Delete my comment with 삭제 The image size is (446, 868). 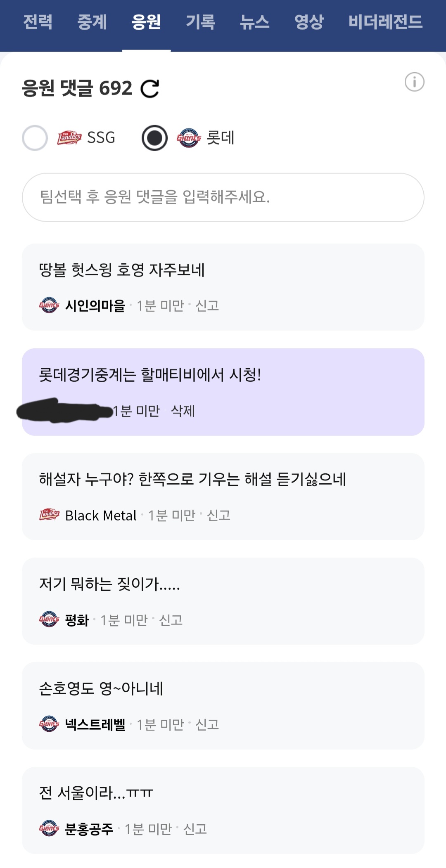pyautogui.click(x=183, y=411)
